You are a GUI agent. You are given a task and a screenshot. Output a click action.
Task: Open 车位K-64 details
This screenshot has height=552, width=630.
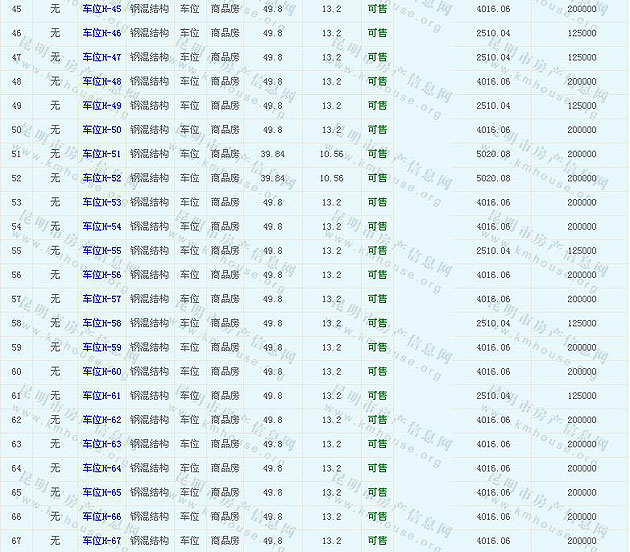[101, 468]
